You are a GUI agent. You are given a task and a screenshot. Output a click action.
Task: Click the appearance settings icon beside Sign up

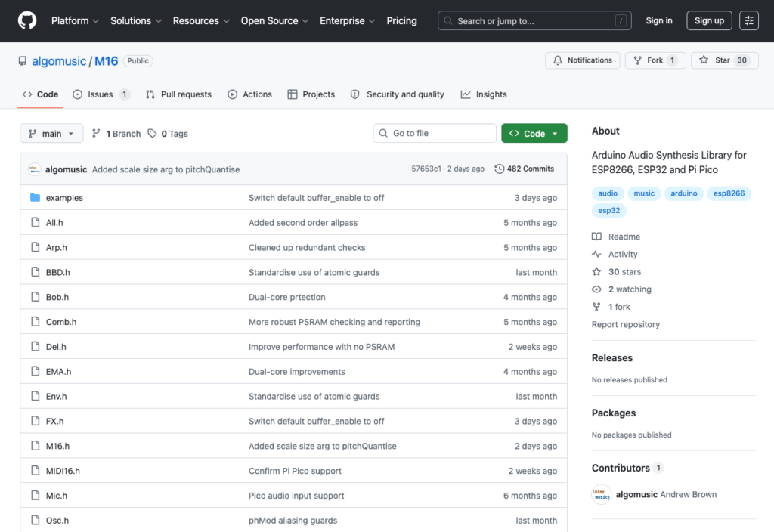[749, 20]
